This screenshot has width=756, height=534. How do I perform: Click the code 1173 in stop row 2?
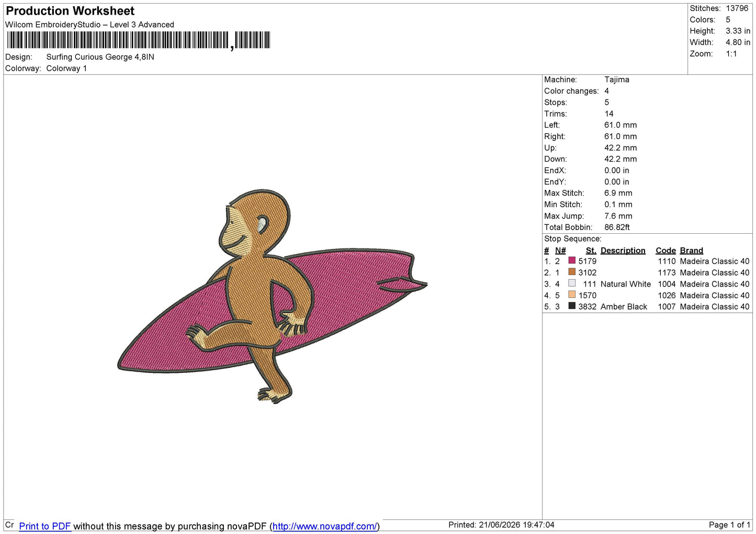tap(667, 272)
